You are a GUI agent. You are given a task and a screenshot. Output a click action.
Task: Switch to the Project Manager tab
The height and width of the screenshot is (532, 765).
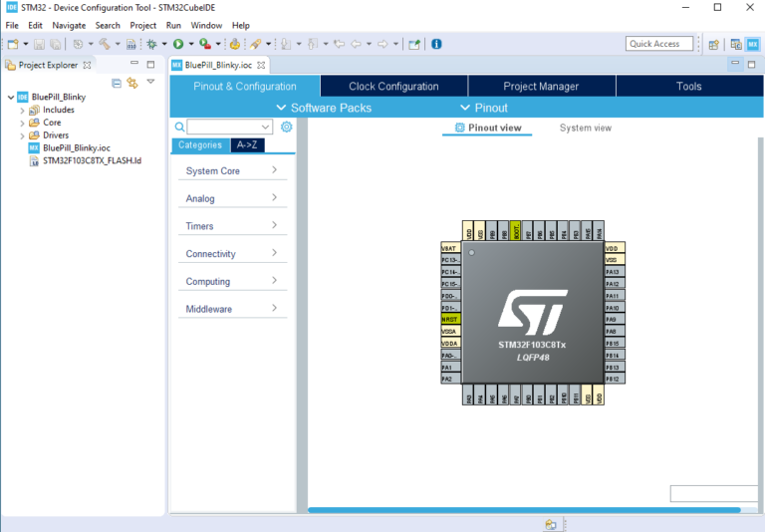pos(541,86)
